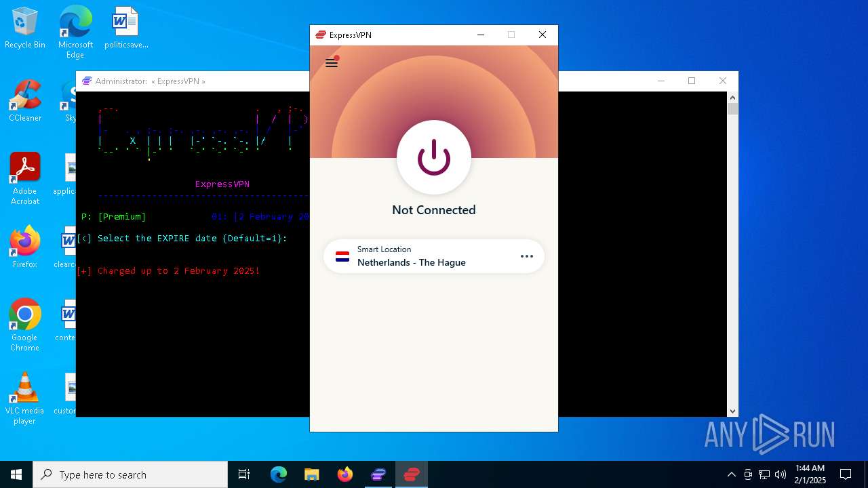This screenshot has width=868, height=488.
Task: Select Smart Location Netherlands - The Hague
Action: [x=434, y=256]
